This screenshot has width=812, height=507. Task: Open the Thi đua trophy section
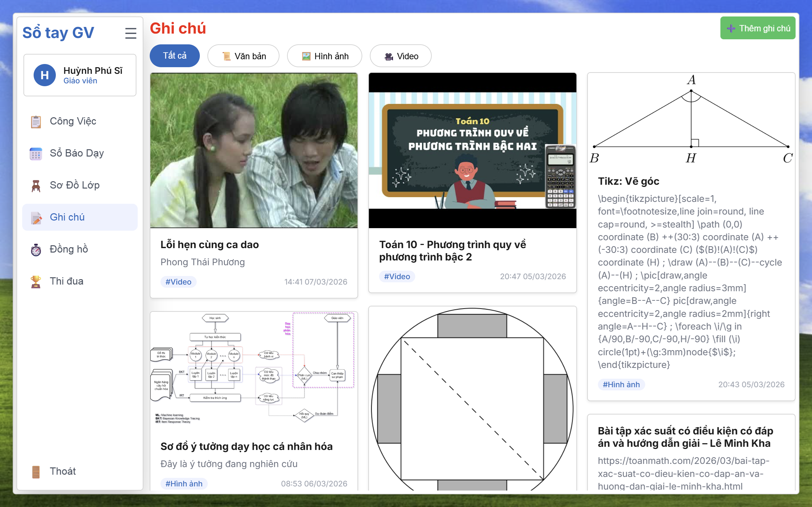point(66,281)
